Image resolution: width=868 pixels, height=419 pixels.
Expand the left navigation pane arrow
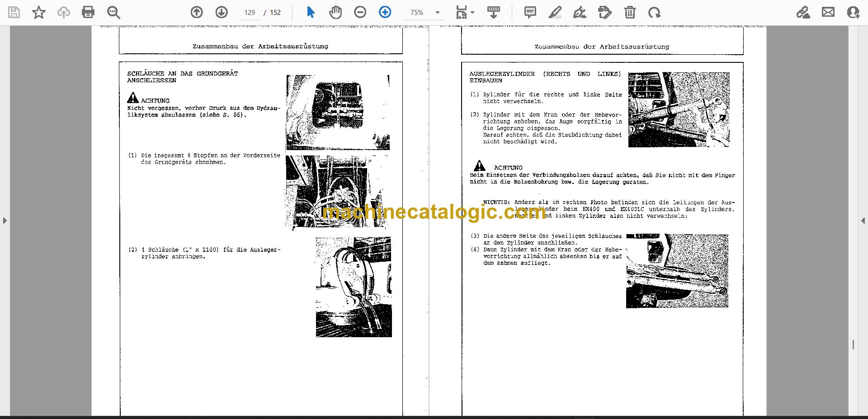(x=5, y=221)
